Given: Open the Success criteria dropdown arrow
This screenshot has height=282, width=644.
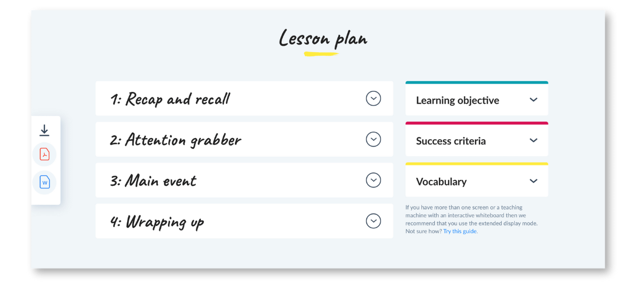Looking at the screenshot, I should pos(533,141).
